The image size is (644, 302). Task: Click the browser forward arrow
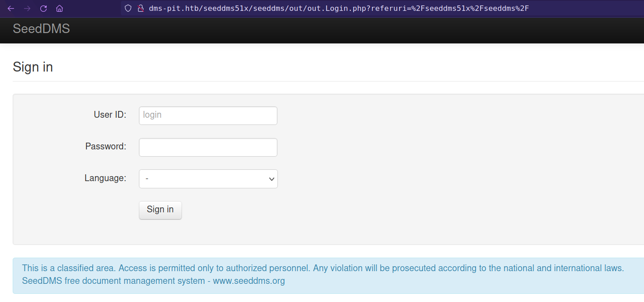coord(27,8)
